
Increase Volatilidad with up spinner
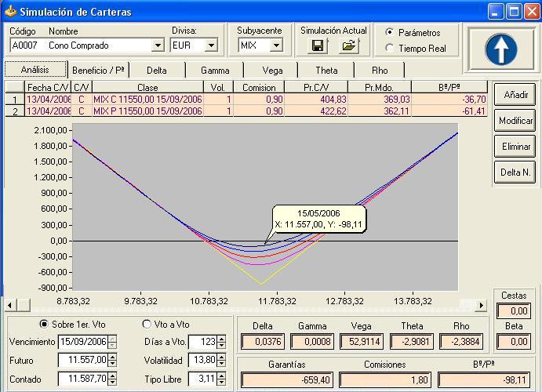tap(221, 358)
